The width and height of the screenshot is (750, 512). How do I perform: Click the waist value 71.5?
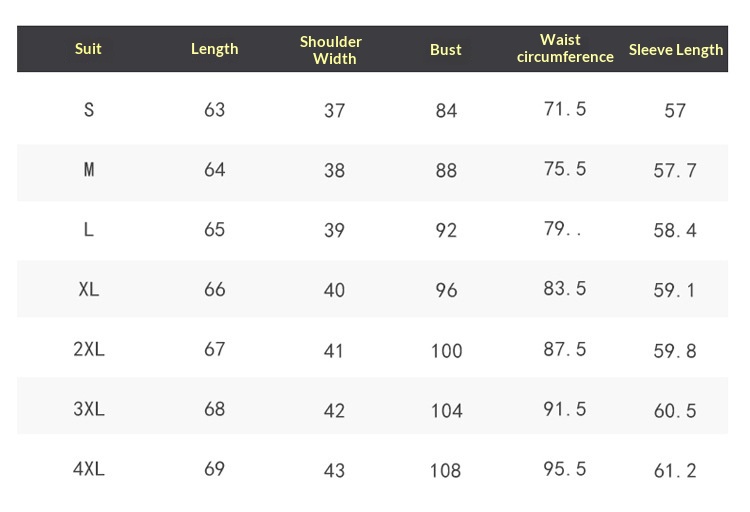(x=565, y=109)
